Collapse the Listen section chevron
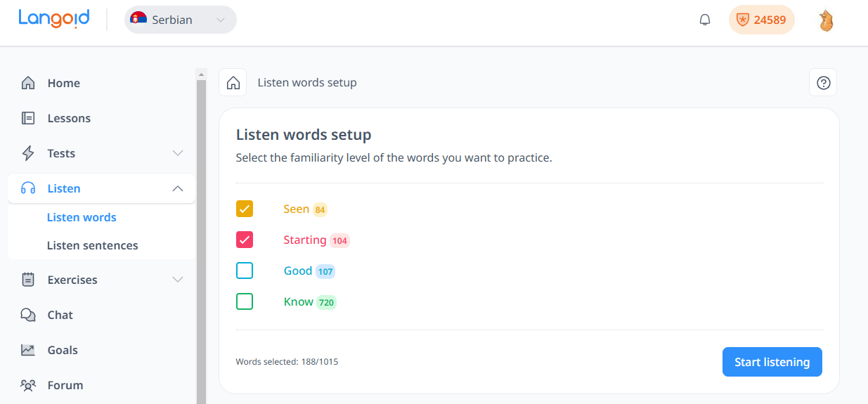Screen dimensions: 868x404 [x=178, y=188]
